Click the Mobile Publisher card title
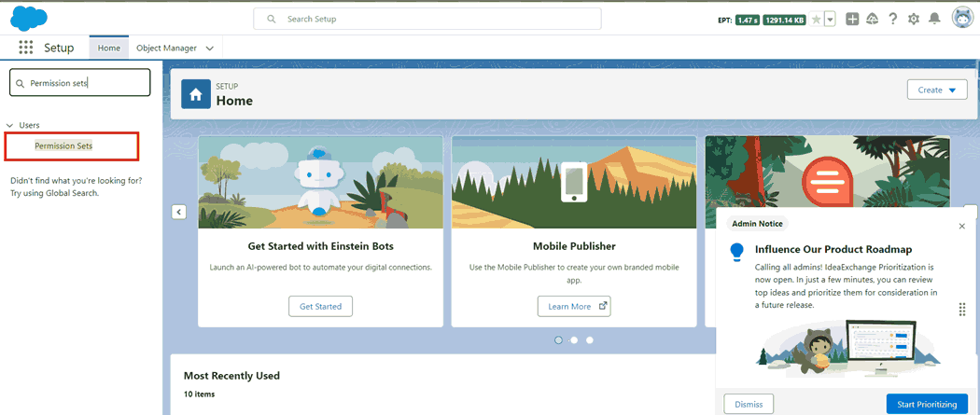980x415 pixels. pos(574,246)
